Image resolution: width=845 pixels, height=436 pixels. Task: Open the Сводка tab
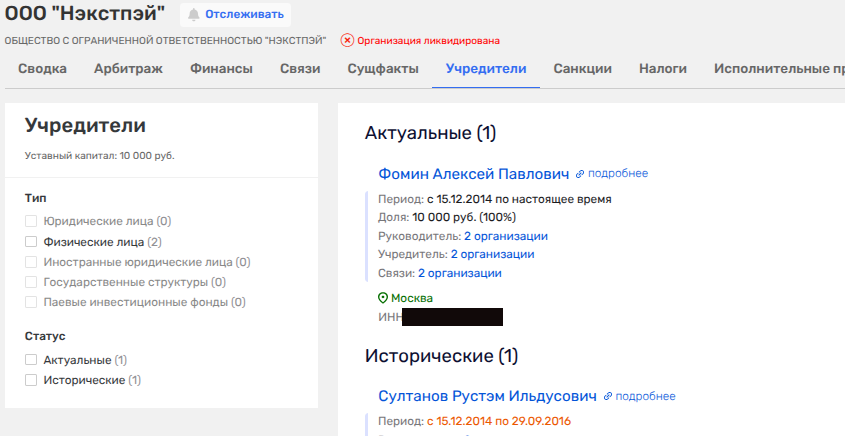point(43,69)
